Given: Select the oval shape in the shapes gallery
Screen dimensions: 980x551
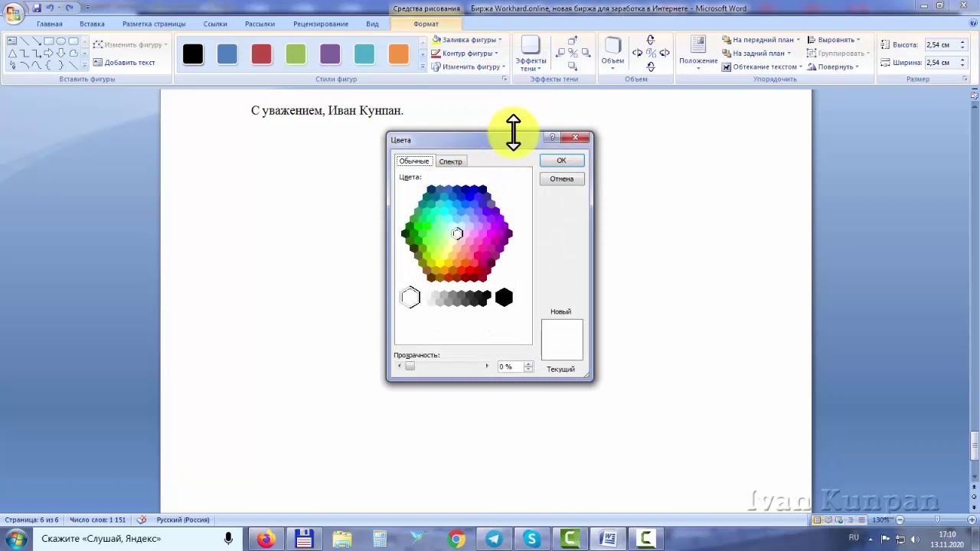Looking at the screenshot, I should [x=61, y=41].
